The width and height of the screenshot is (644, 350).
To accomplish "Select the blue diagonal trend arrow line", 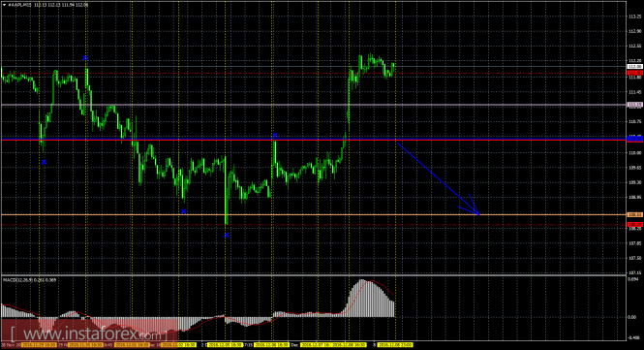I will click(x=438, y=178).
